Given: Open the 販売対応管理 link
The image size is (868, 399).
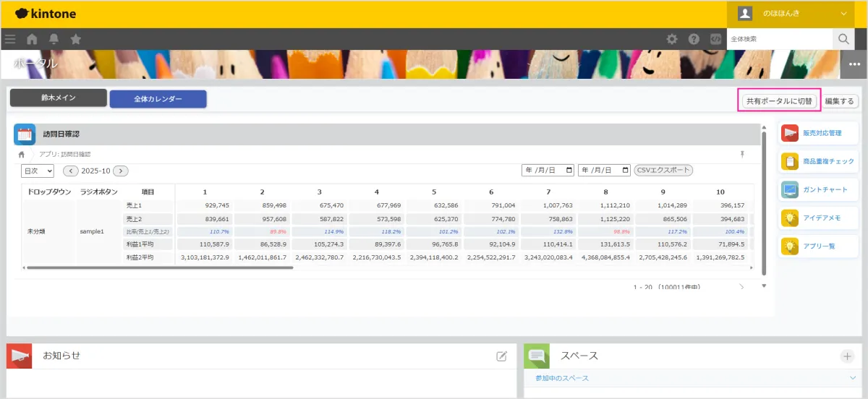Looking at the screenshot, I should click(822, 133).
